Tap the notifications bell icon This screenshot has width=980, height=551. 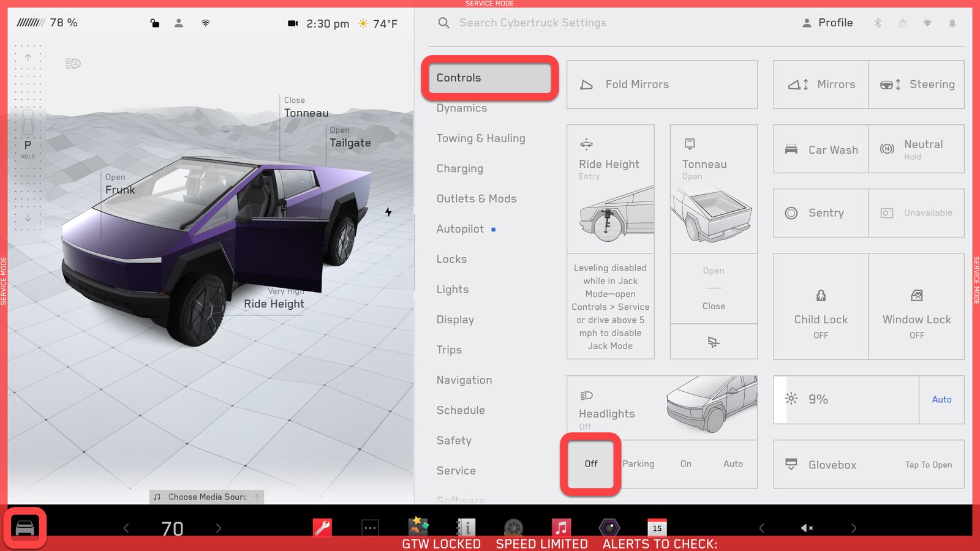tap(952, 23)
